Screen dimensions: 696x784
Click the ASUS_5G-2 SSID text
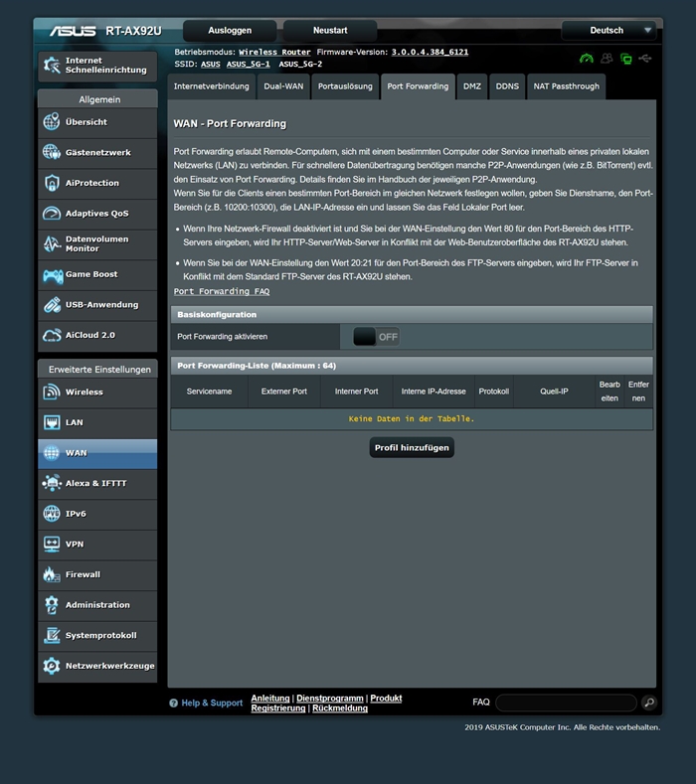click(300, 64)
